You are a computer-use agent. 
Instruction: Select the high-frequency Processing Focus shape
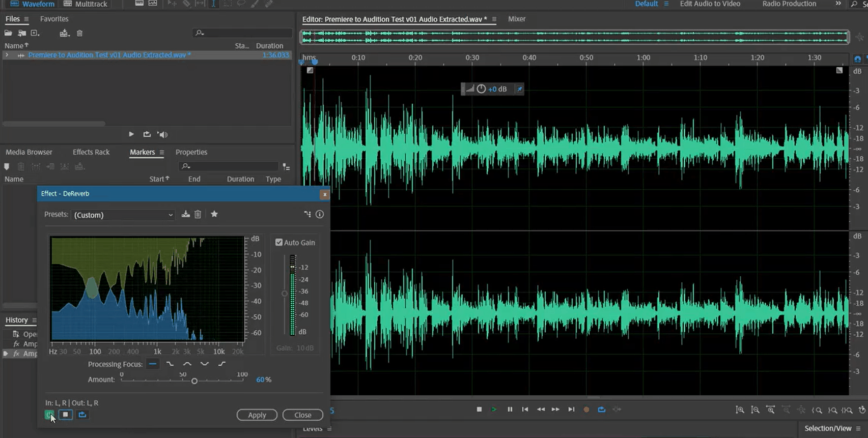tap(221, 364)
